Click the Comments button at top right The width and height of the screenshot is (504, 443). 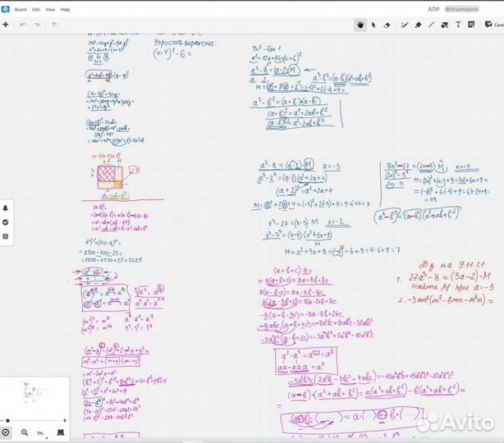pyautogui.click(x=493, y=25)
